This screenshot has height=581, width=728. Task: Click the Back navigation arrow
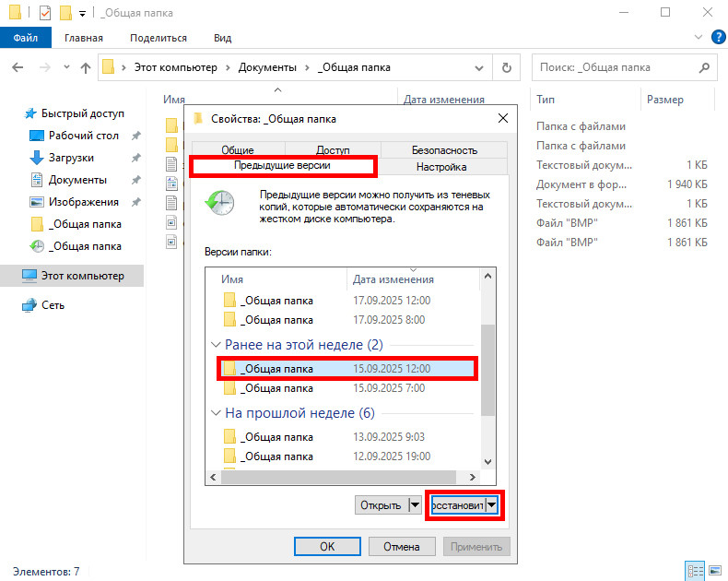coord(18,67)
